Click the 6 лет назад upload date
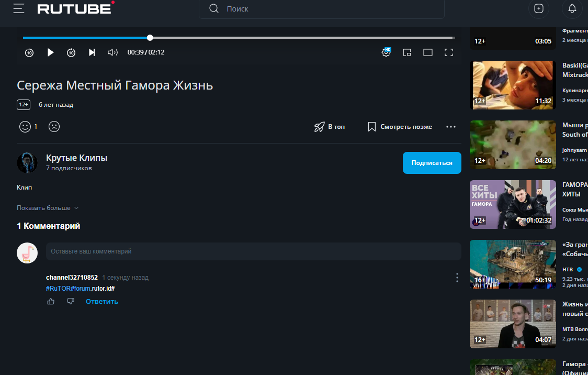Viewport: 588px width, 375px height. (56, 105)
